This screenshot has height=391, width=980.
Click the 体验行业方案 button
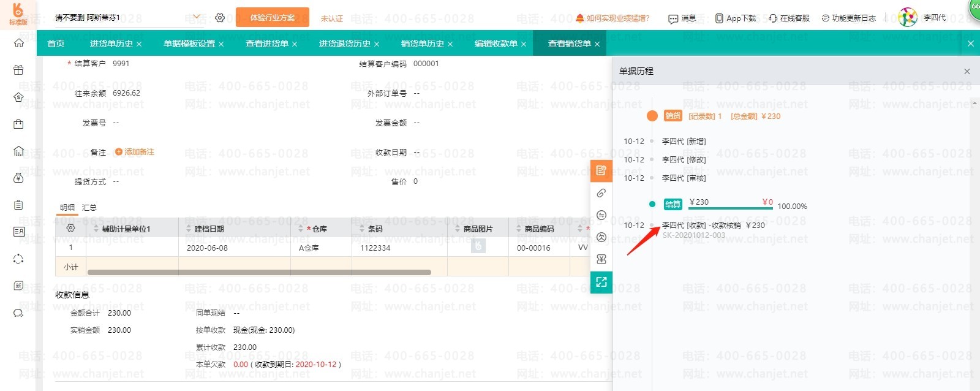point(272,18)
